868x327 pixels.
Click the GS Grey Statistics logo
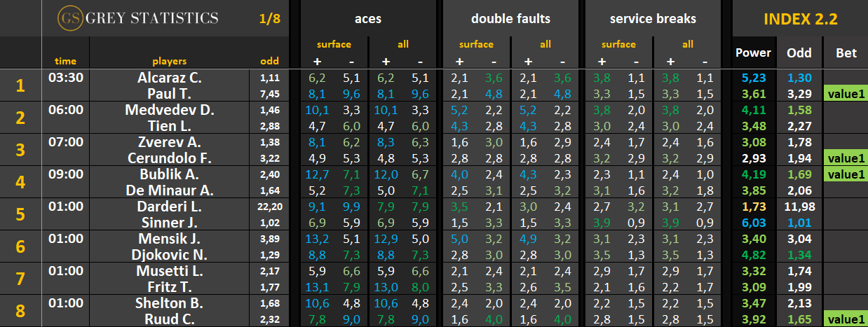point(138,18)
